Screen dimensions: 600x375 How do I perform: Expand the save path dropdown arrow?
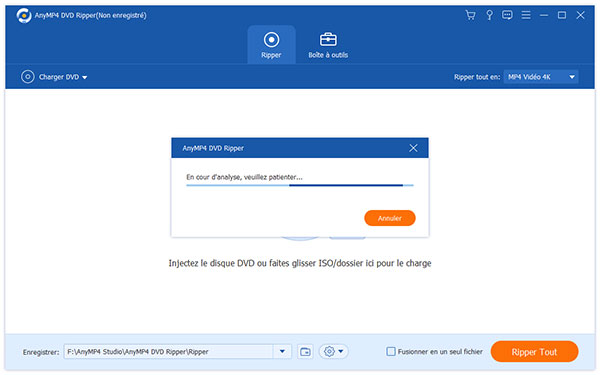[x=282, y=352]
